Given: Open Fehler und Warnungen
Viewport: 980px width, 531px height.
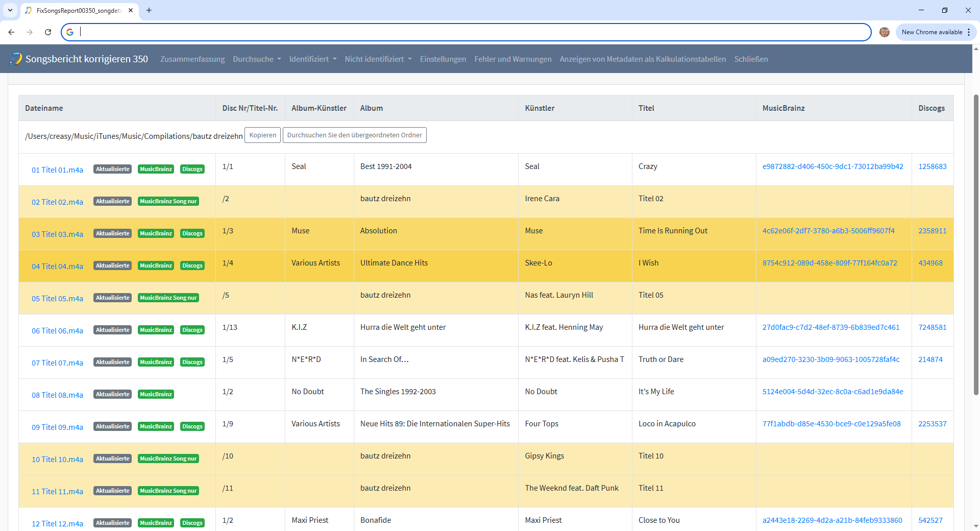Looking at the screenshot, I should 513,59.
